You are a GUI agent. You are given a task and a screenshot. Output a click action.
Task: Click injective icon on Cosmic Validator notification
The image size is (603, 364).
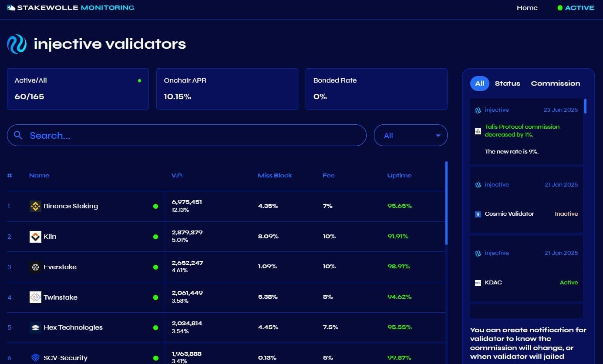tap(478, 185)
